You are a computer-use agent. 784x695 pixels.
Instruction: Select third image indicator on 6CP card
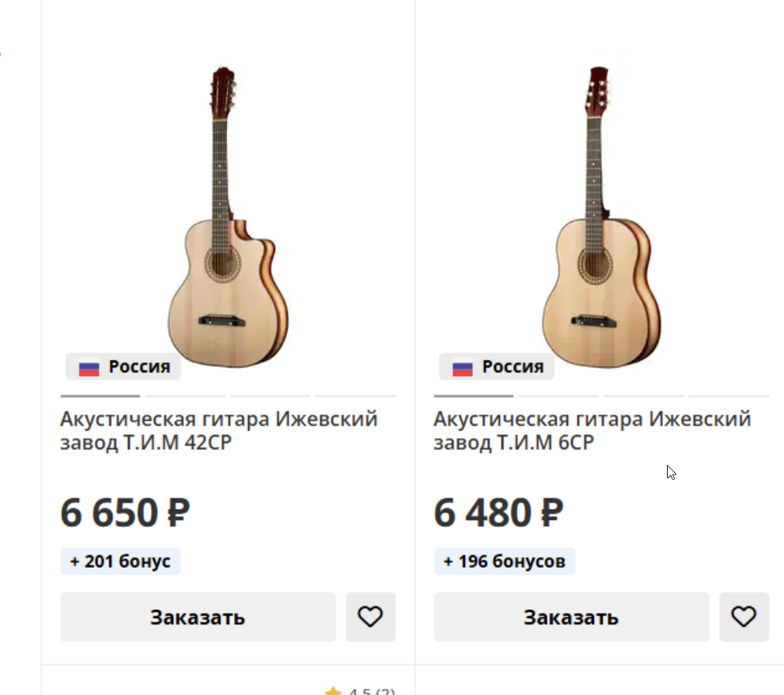pyautogui.click(x=643, y=396)
